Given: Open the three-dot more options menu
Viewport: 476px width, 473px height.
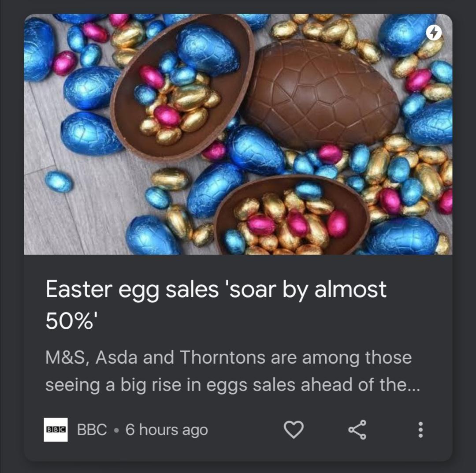Looking at the screenshot, I should [x=420, y=429].
